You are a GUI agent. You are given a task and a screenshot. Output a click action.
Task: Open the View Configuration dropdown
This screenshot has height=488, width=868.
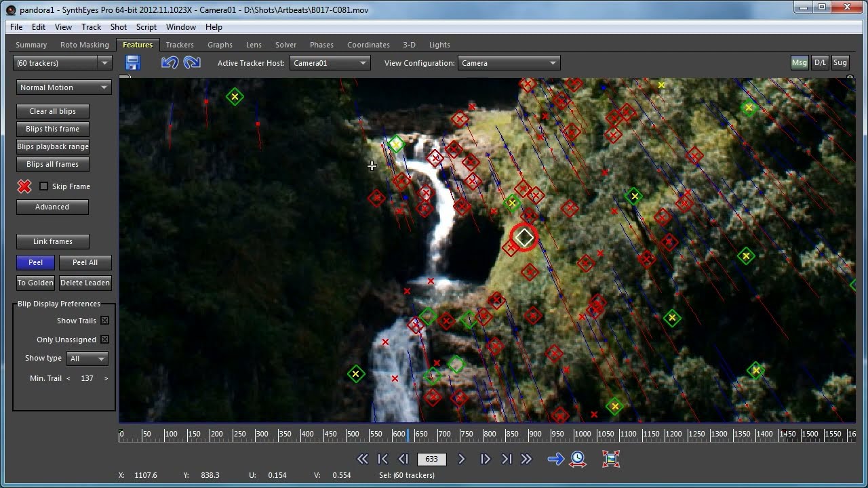coord(509,63)
